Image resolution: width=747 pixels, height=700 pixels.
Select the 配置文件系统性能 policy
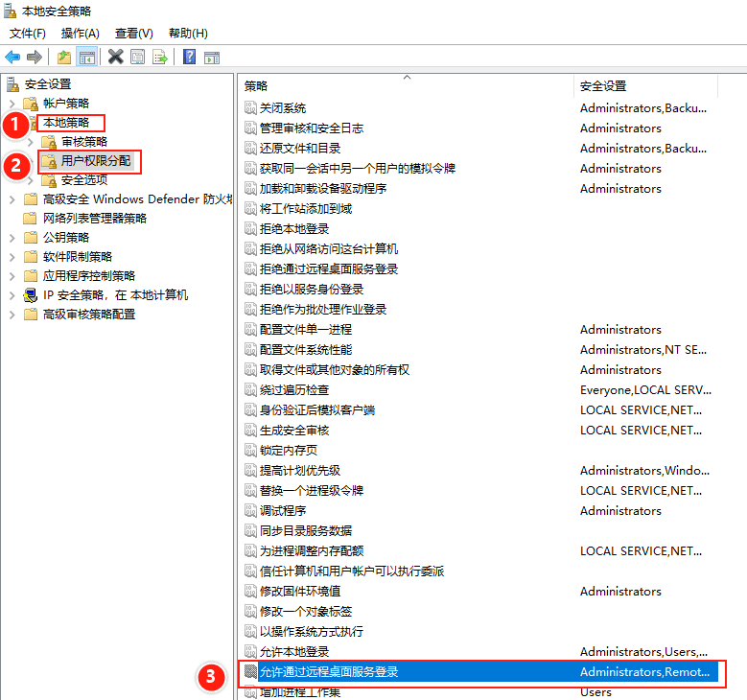(305, 350)
